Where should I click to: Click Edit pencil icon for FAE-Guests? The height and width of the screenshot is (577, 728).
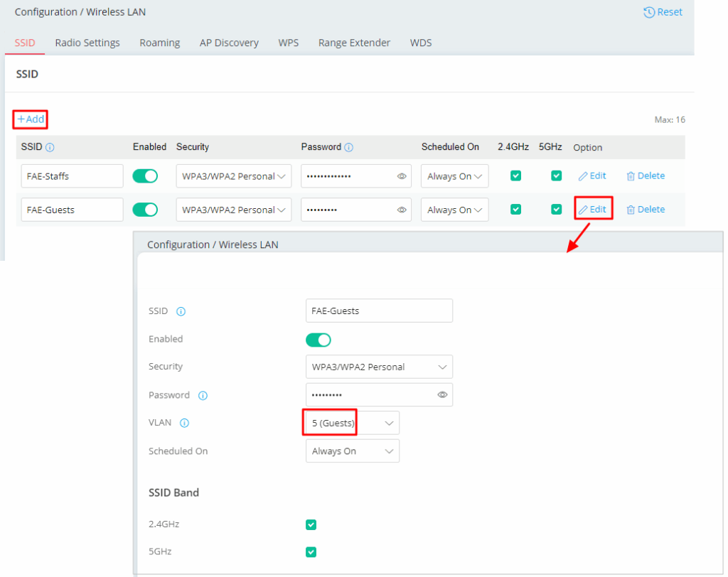pos(583,210)
